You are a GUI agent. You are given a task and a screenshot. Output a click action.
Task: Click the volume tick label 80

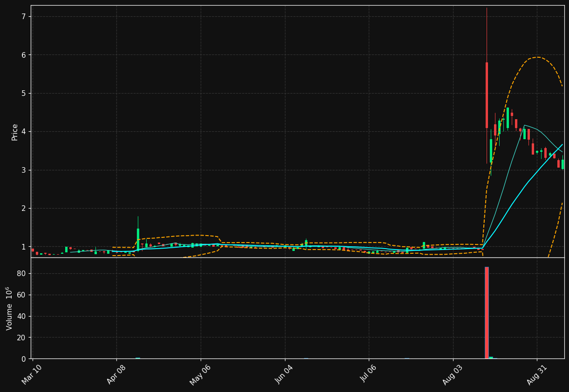[x=21, y=274]
